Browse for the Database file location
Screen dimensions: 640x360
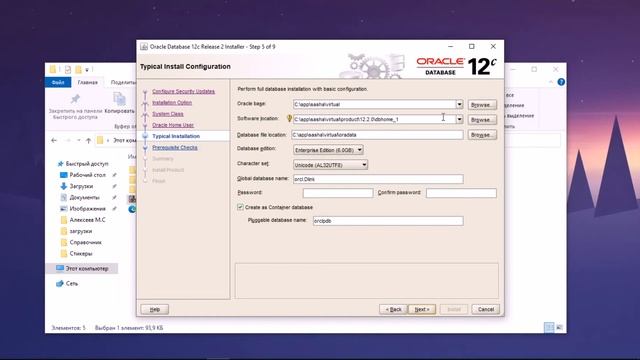coord(482,135)
